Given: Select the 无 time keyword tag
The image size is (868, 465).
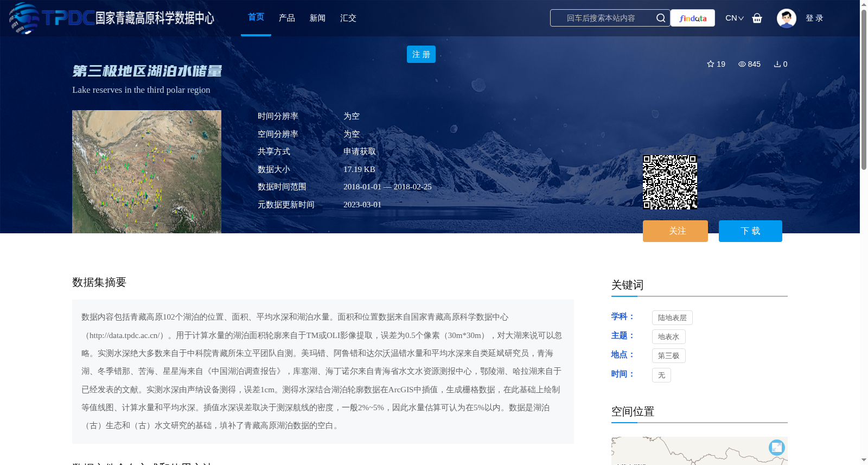Looking at the screenshot, I should click(661, 375).
